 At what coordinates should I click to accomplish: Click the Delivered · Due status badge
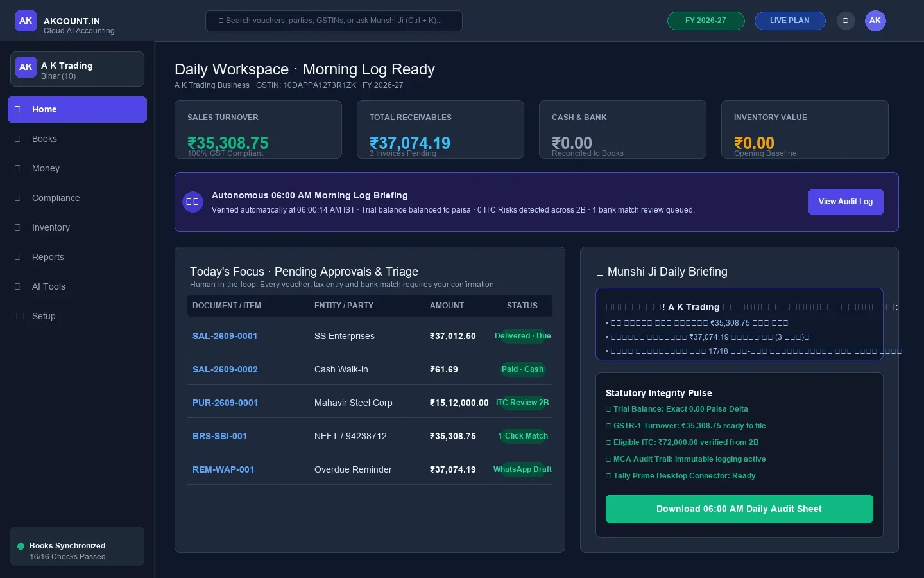point(522,336)
